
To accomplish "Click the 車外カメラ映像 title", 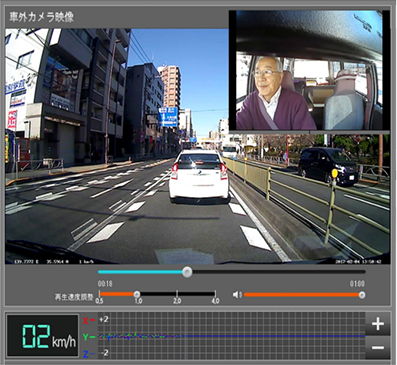I will click(41, 17).
